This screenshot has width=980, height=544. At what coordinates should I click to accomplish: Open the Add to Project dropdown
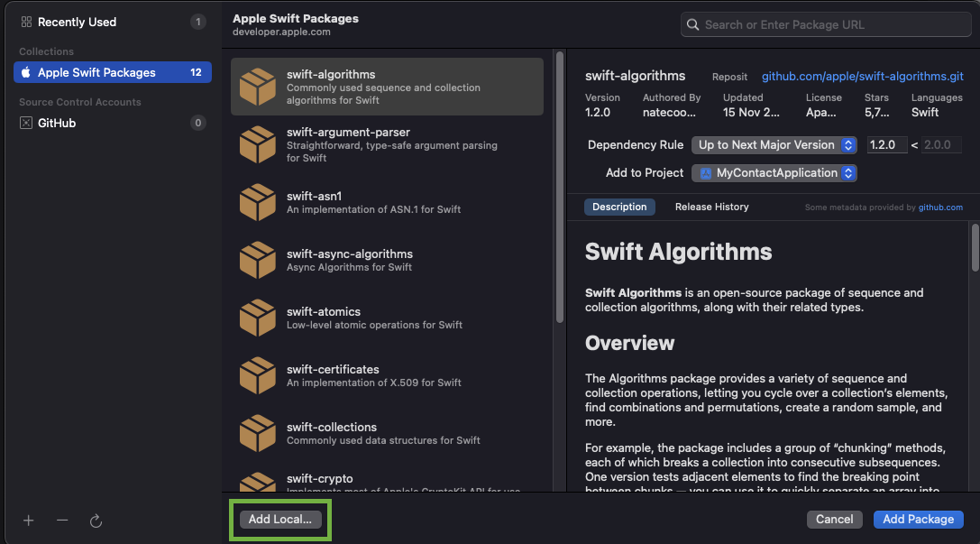[x=774, y=172]
